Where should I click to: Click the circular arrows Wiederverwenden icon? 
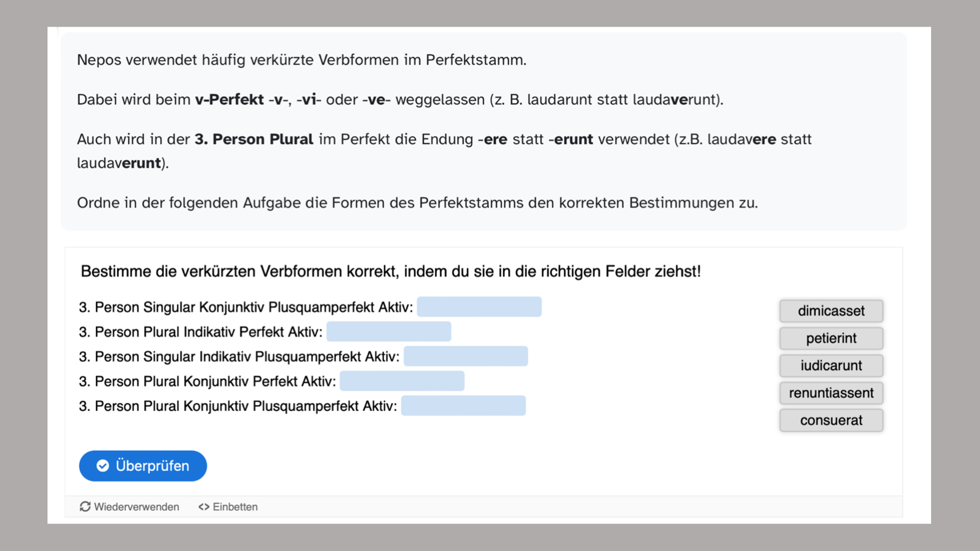(85, 507)
